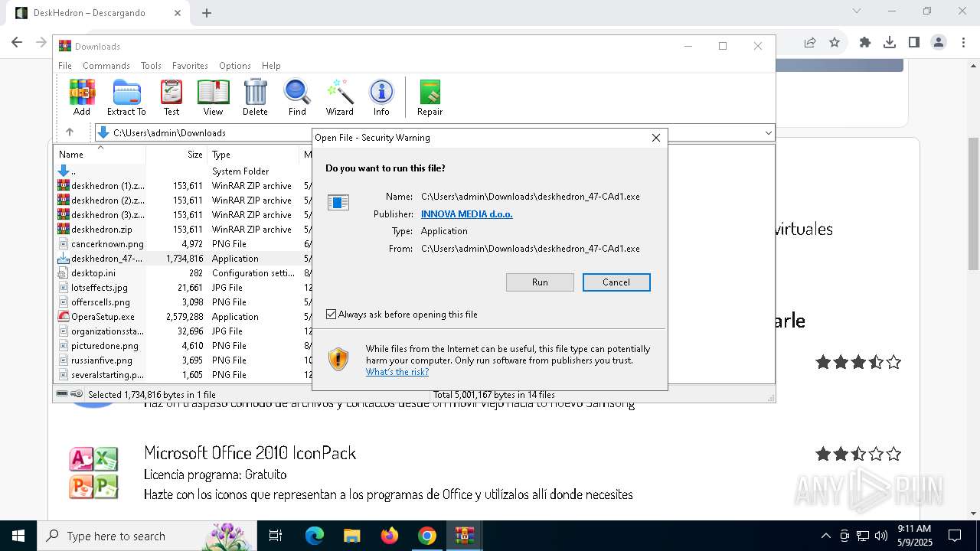The image size is (980, 551).
Task: Open the Options menu
Action: tap(235, 66)
